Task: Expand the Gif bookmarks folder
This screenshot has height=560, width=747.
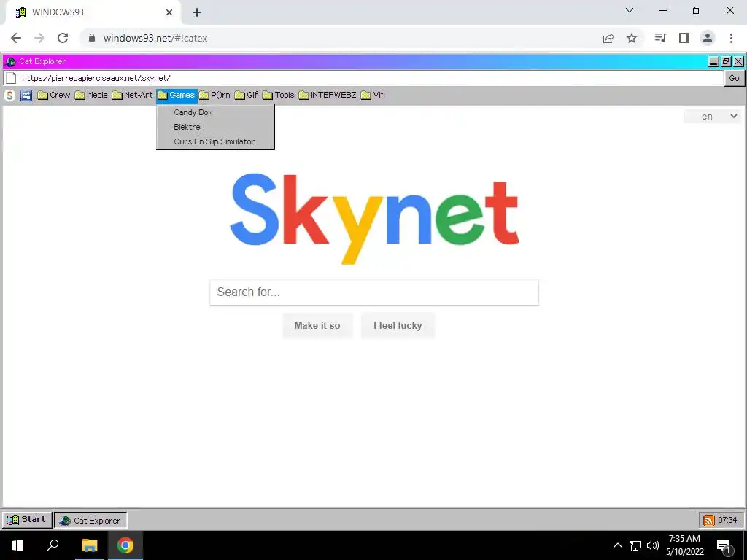Action: pyautogui.click(x=247, y=96)
